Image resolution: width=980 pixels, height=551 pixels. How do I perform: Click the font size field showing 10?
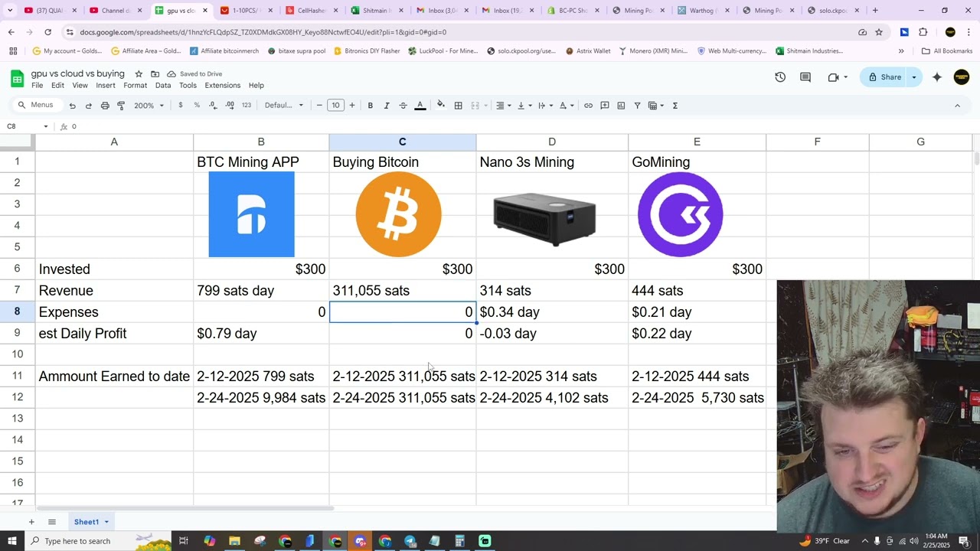coord(335,106)
